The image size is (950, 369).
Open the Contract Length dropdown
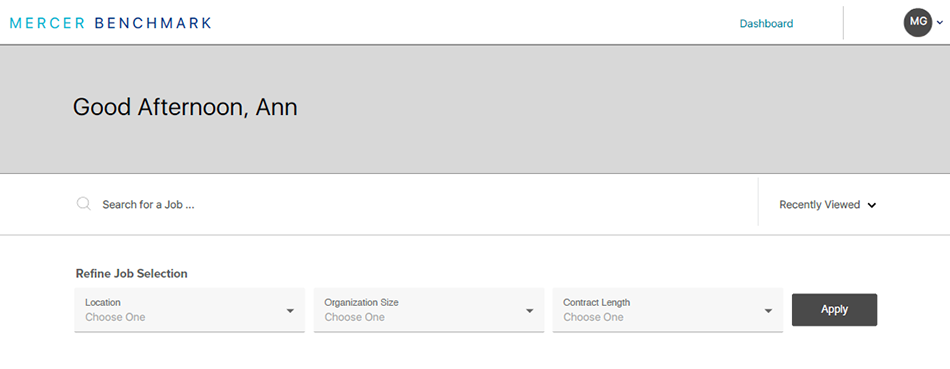(x=668, y=310)
